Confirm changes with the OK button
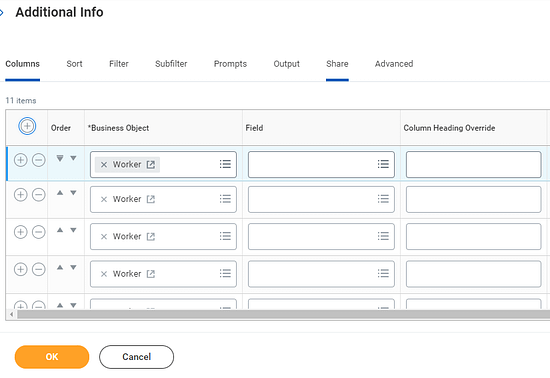 52,357
